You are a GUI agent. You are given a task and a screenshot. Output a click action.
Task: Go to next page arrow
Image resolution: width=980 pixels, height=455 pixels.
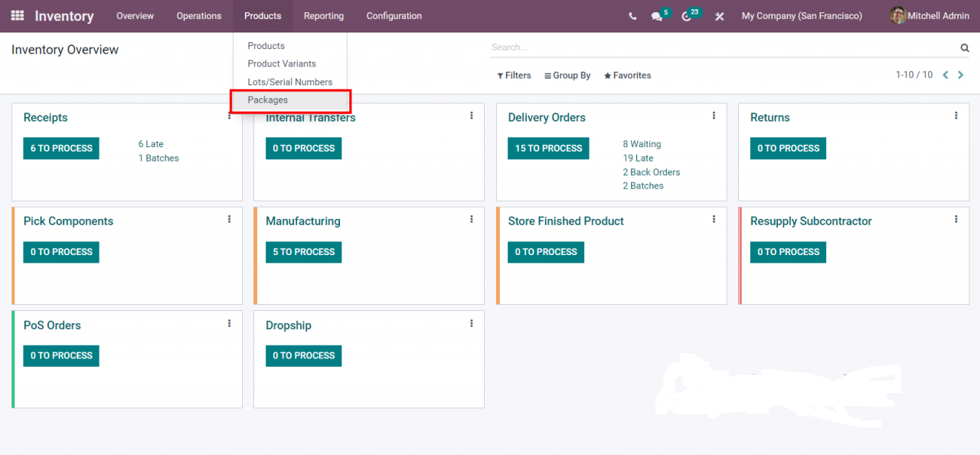click(x=962, y=75)
